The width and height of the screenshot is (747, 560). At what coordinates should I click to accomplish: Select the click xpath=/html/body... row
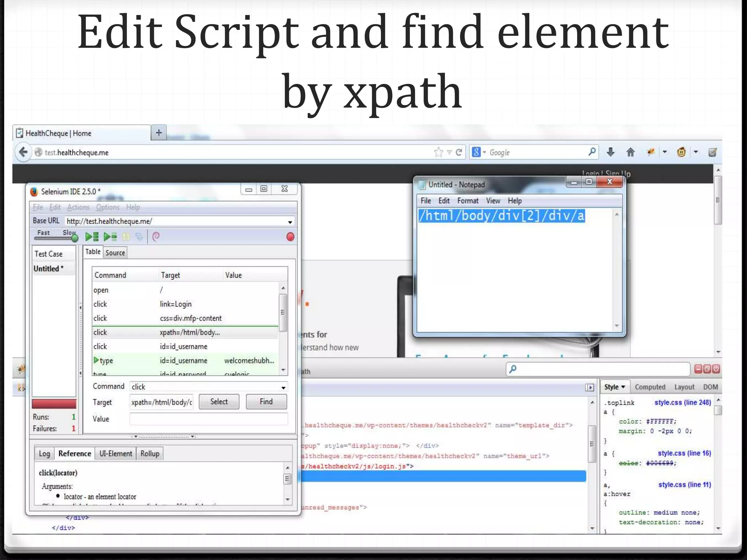(185, 332)
